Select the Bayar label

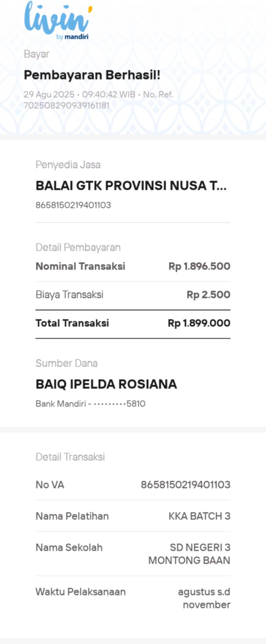tap(37, 54)
